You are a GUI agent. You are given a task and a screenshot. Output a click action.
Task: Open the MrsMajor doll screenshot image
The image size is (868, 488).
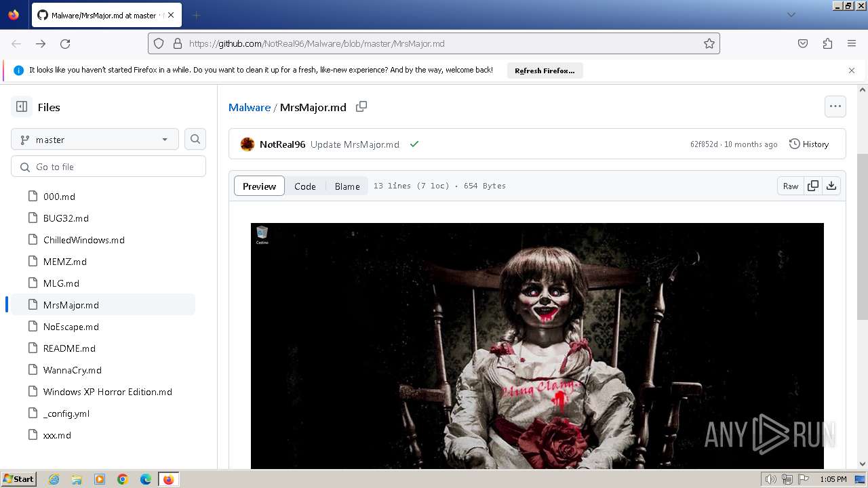(537, 346)
